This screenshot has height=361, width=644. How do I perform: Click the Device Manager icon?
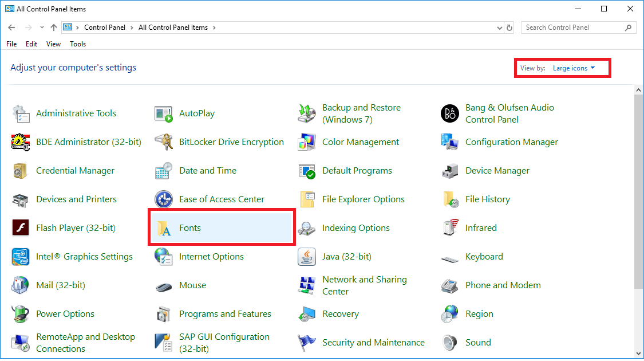[x=450, y=171]
